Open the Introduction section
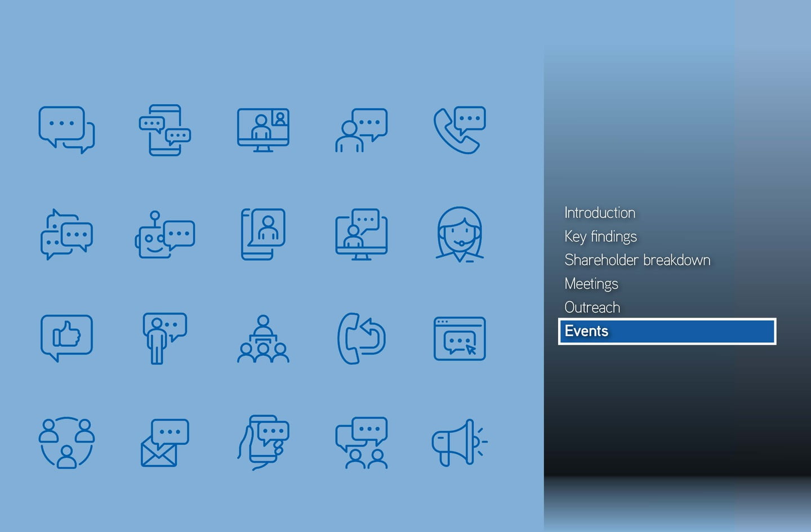 600,213
